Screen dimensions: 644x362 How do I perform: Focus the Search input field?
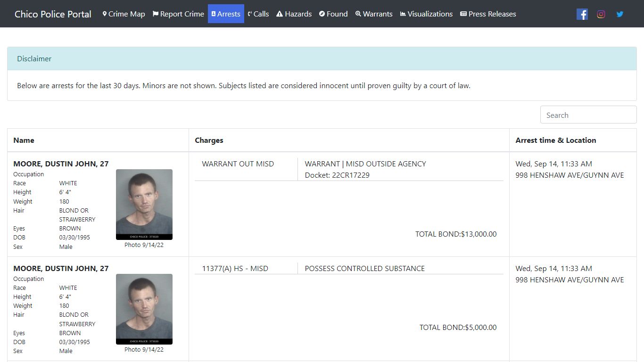tap(588, 115)
